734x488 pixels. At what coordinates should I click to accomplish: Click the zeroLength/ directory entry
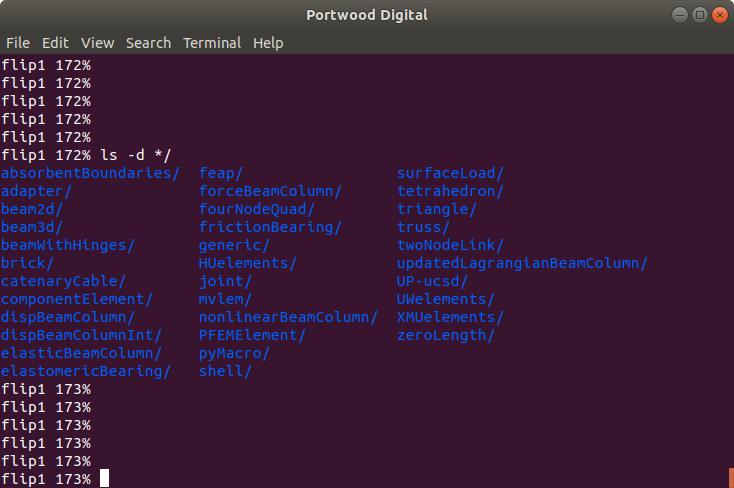point(446,335)
